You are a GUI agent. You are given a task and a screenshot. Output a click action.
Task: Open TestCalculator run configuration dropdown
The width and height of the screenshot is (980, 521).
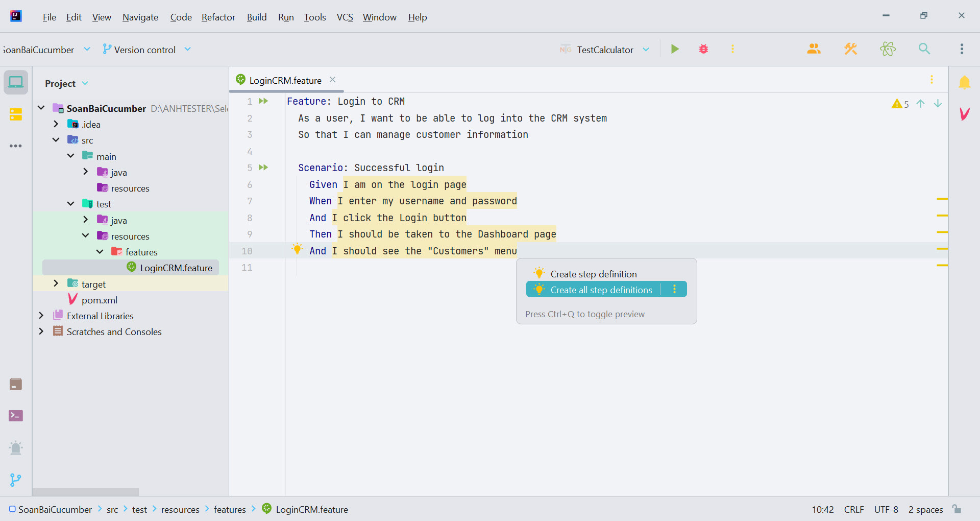(604, 50)
